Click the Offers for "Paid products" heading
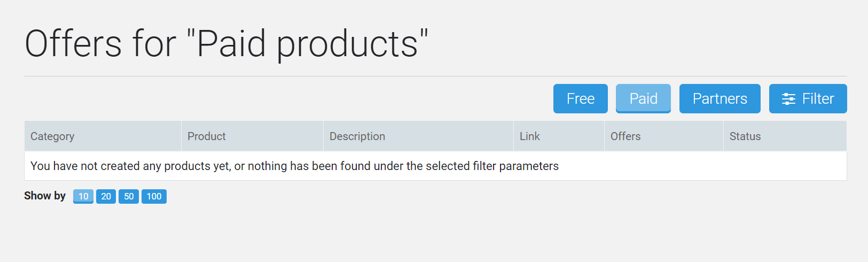The width and height of the screenshot is (868, 262). (226, 44)
